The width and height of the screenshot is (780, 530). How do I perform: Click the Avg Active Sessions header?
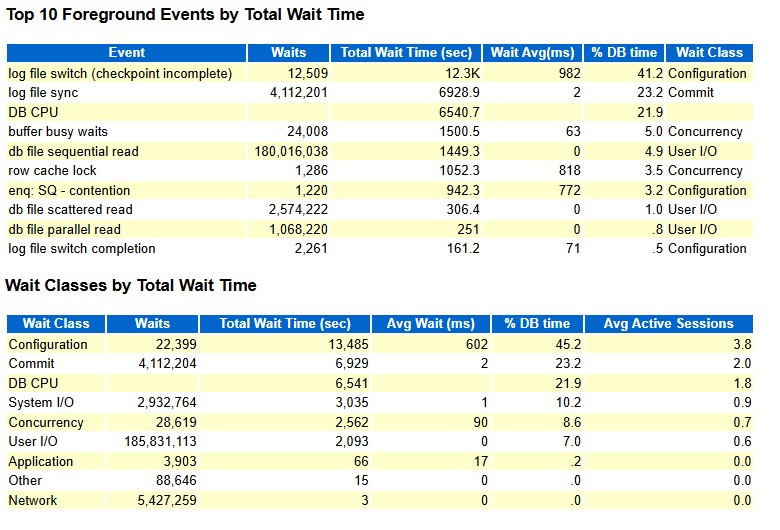tap(669, 323)
